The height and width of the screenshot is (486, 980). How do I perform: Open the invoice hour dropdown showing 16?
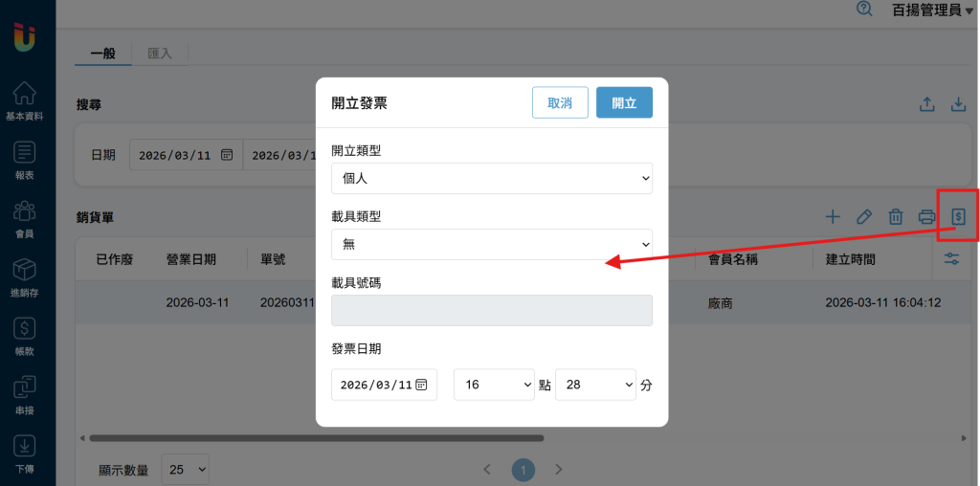[x=494, y=385]
